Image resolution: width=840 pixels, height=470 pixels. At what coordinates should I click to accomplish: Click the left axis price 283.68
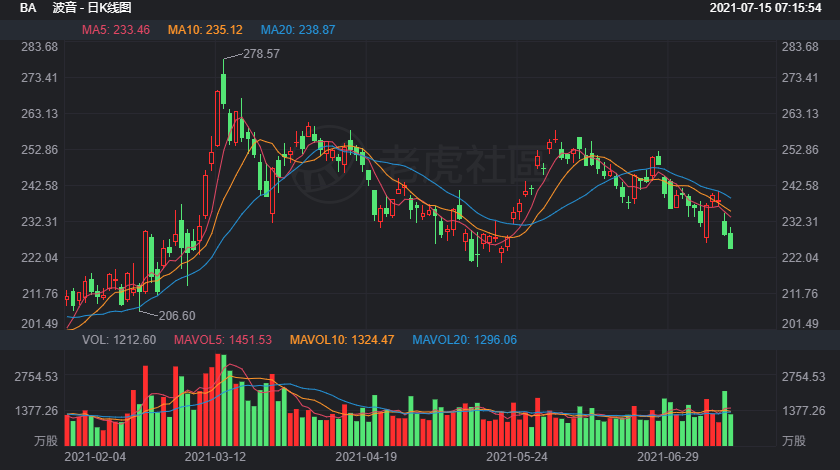pos(40,47)
